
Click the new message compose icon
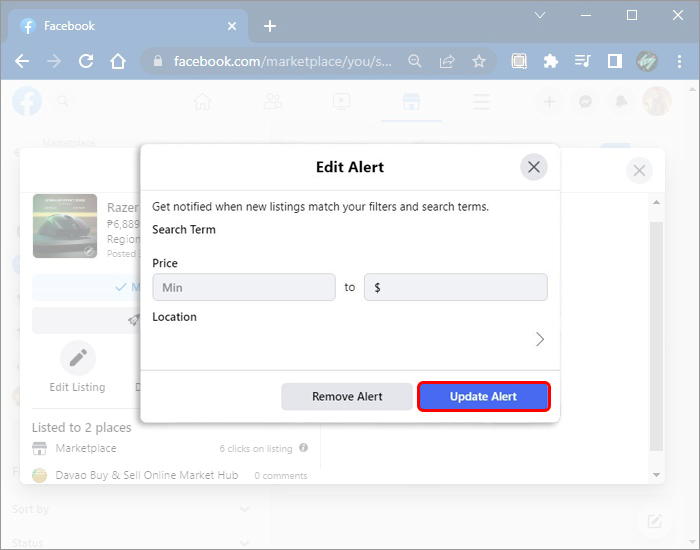click(654, 521)
